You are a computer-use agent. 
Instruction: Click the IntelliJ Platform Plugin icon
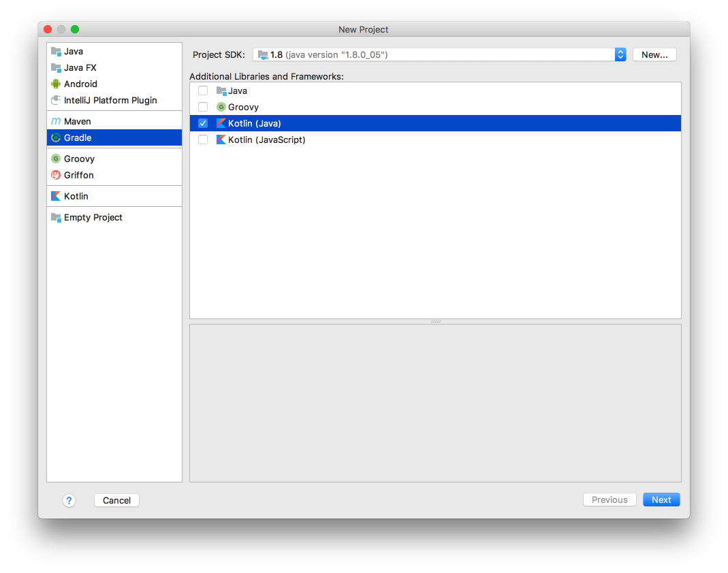click(x=56, y=100)
